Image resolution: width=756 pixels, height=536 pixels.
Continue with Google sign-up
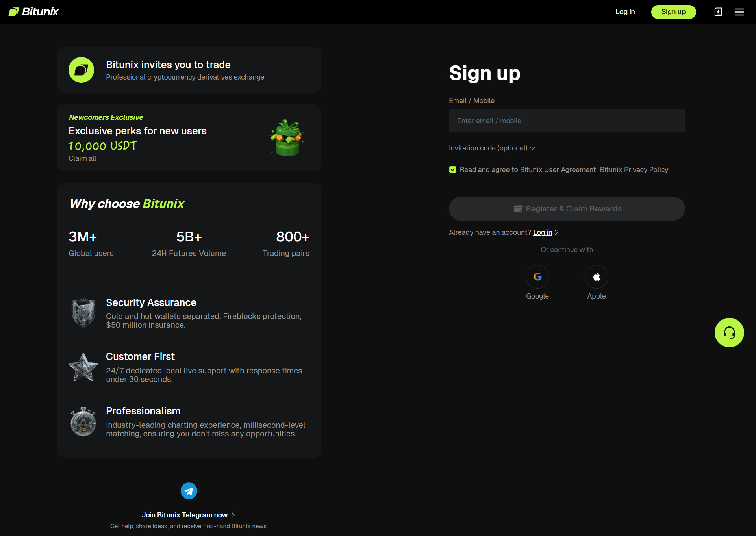coord(537,277)
